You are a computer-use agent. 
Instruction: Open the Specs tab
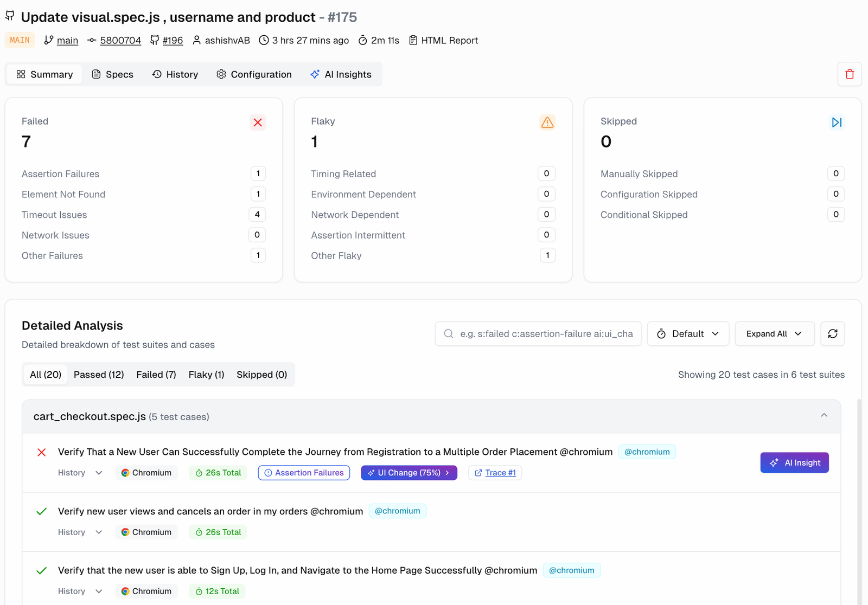(112, 74)
